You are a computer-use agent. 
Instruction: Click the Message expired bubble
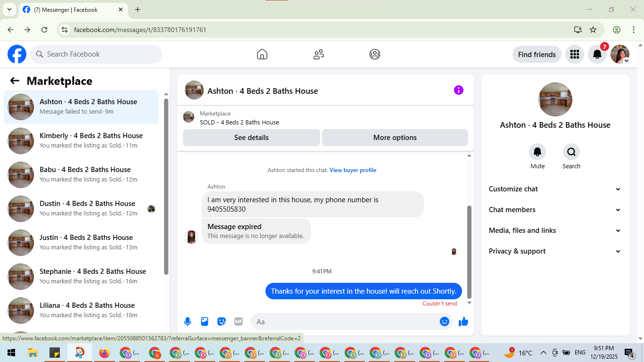tap(256, 231)
